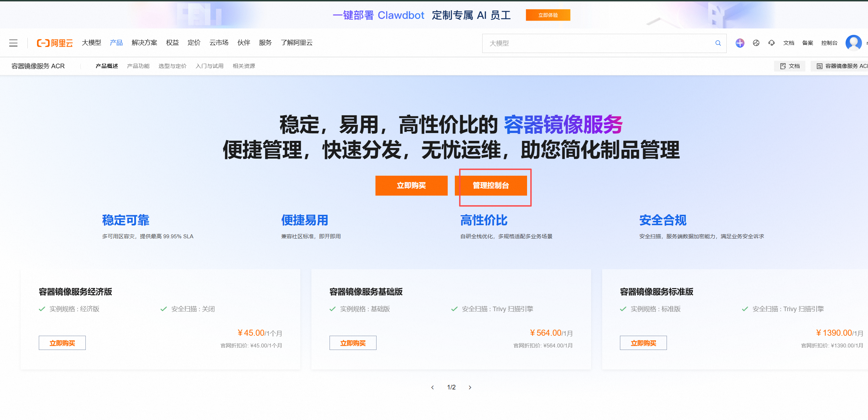Click 立即购买 for 容器镜像服务基础版
Viewport: 868px width, 420px height.
tap(353, 343)
